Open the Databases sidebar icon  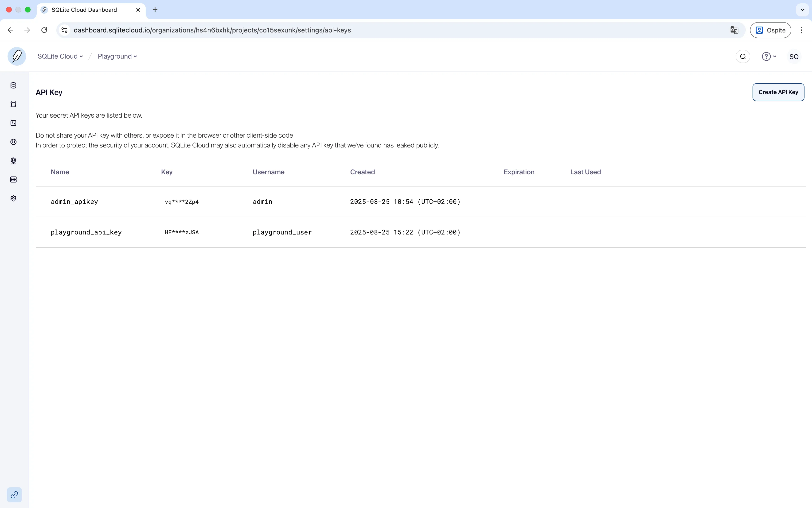pyautogui.click(x=13, y=85)
